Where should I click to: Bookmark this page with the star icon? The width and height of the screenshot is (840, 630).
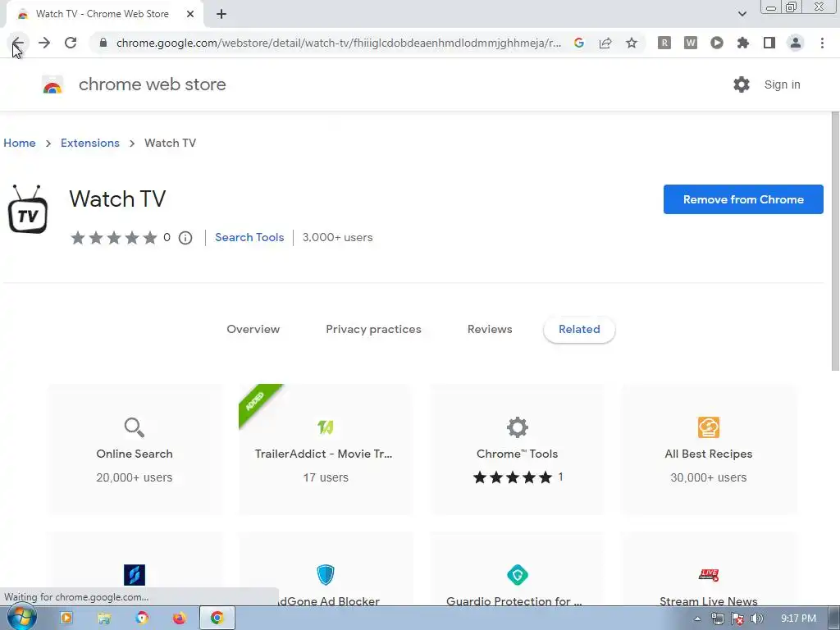632,43
